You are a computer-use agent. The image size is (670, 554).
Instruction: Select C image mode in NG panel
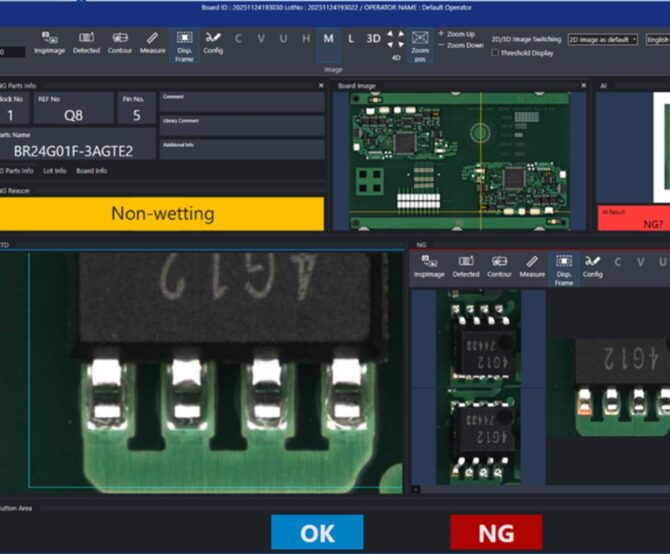pos(617,262)
